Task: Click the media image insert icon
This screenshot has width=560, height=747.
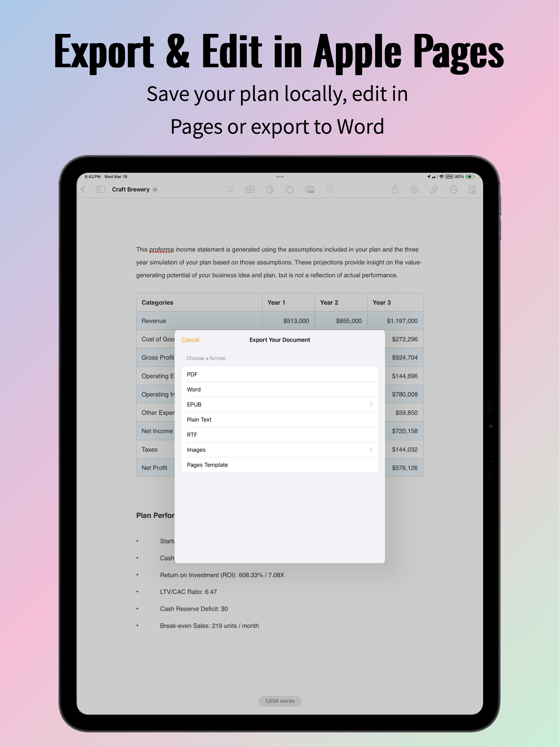Action: point(310,189)
